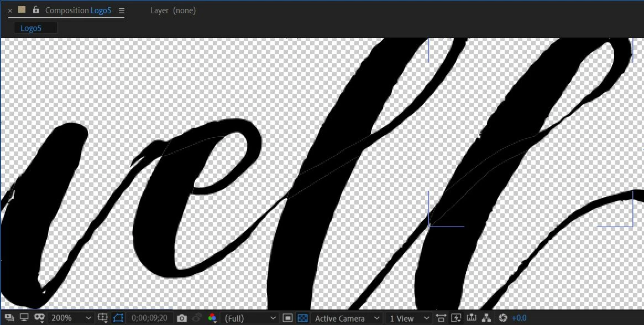This screenshot has width=644, height=325.
Task: Toggle the transparency grid button
Action: pos(303,318)
